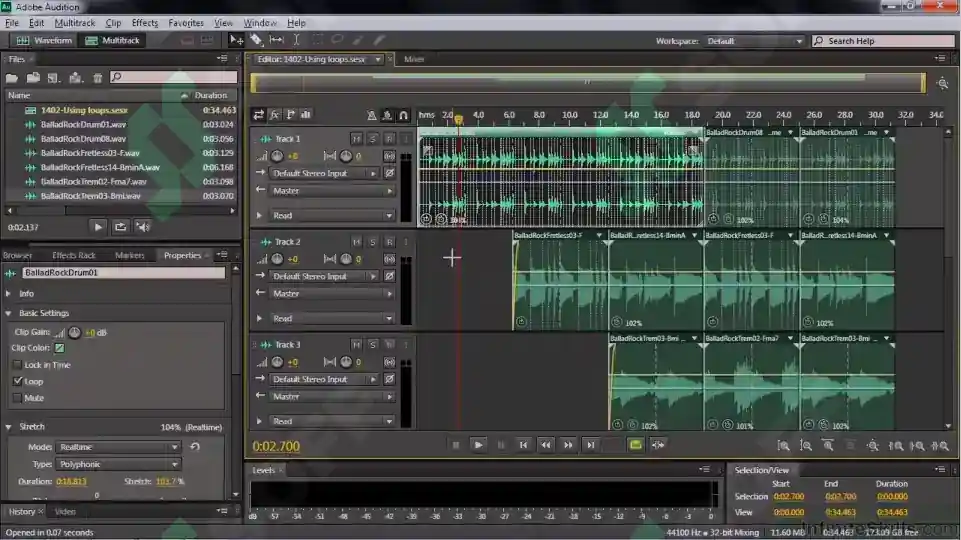961x540 pixels.
Task: Click the Sends icon in editor toolbar
Action: tap(291, 115)
